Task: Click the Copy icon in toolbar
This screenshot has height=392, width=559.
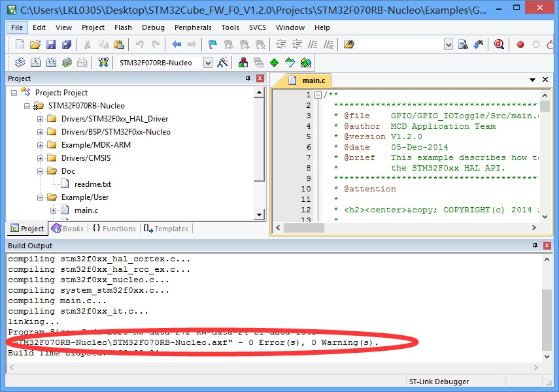Action: 103,44
